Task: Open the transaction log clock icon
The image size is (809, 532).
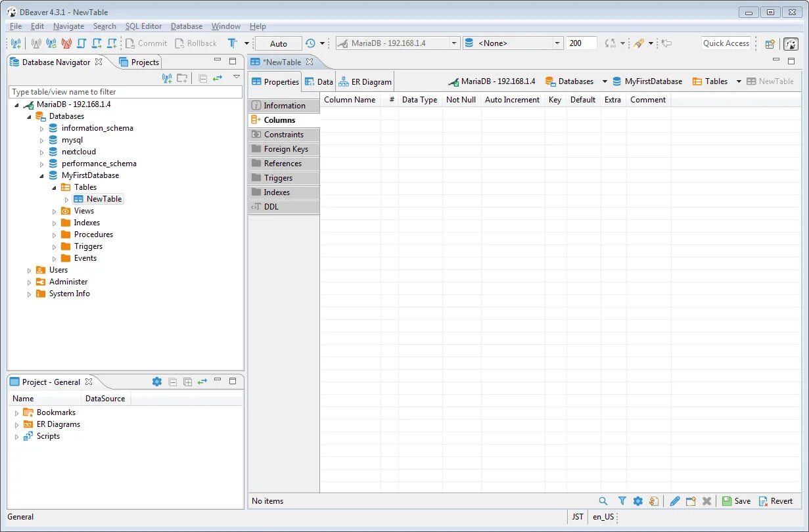Action: click(310, 43)
